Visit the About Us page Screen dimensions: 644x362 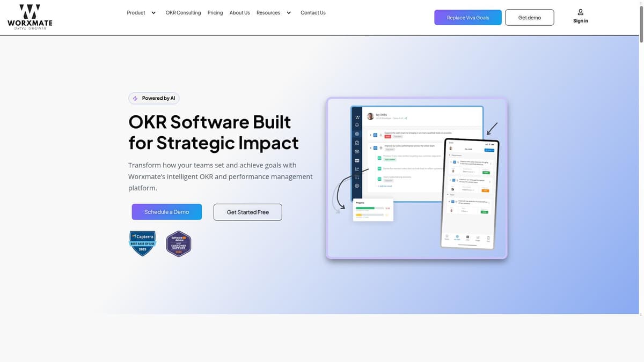click(x=239, y=13)
